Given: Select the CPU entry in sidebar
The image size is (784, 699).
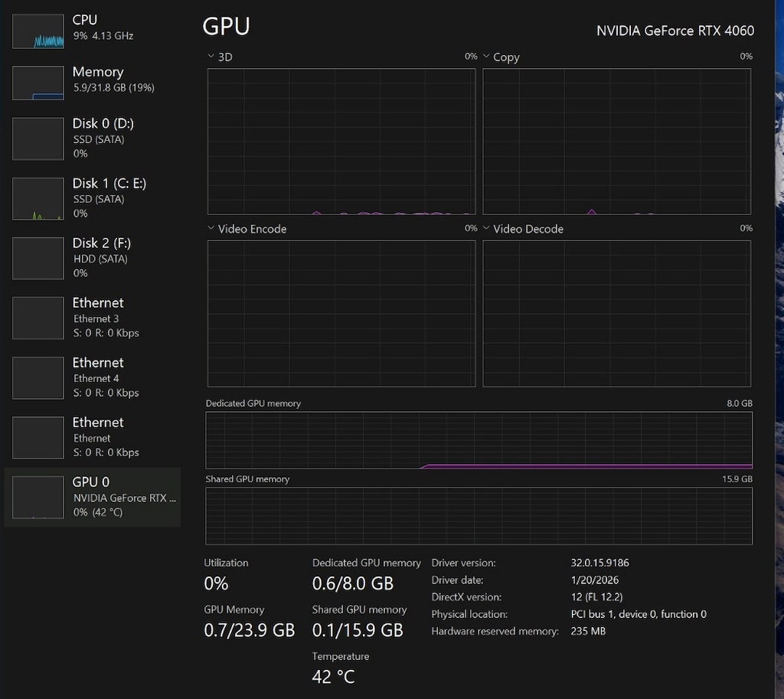Looking at the screenshot, I should [x=93, y=31].
